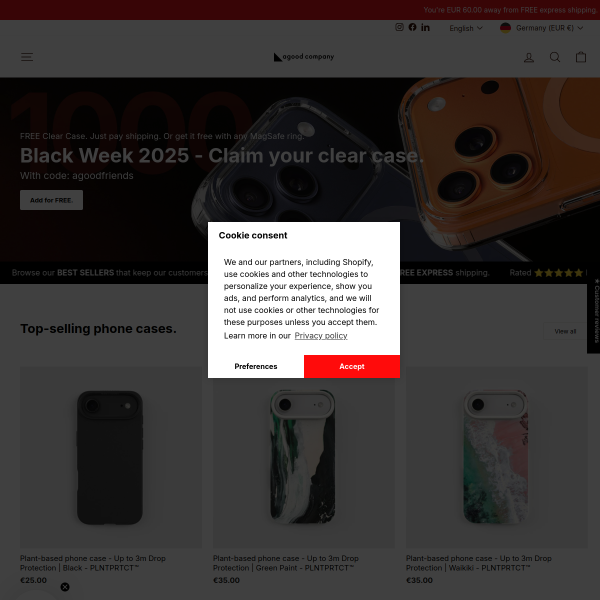
Task: Visit the Facebook page icon
Action: [x=412, y=27]
